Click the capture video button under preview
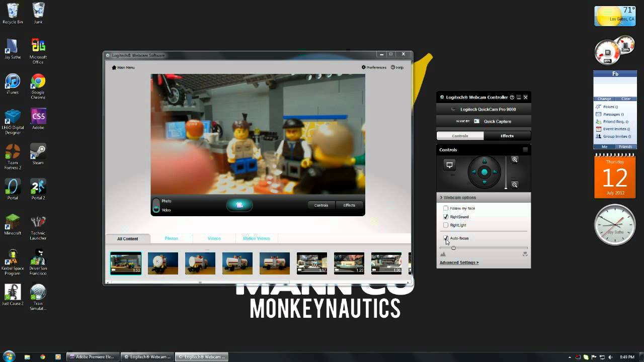Screen dimensions: 644x362 tap(239, 205)
